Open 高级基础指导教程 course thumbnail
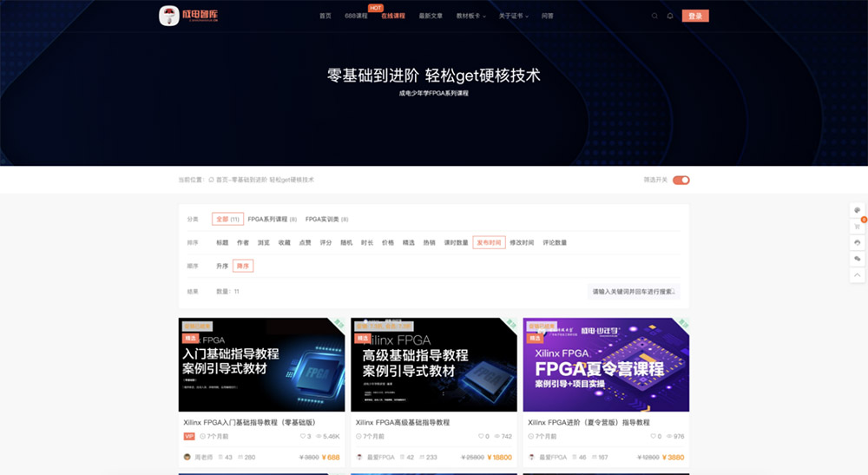Image resolution: width=868 pixels, height=475 pixels. [434, 365]
